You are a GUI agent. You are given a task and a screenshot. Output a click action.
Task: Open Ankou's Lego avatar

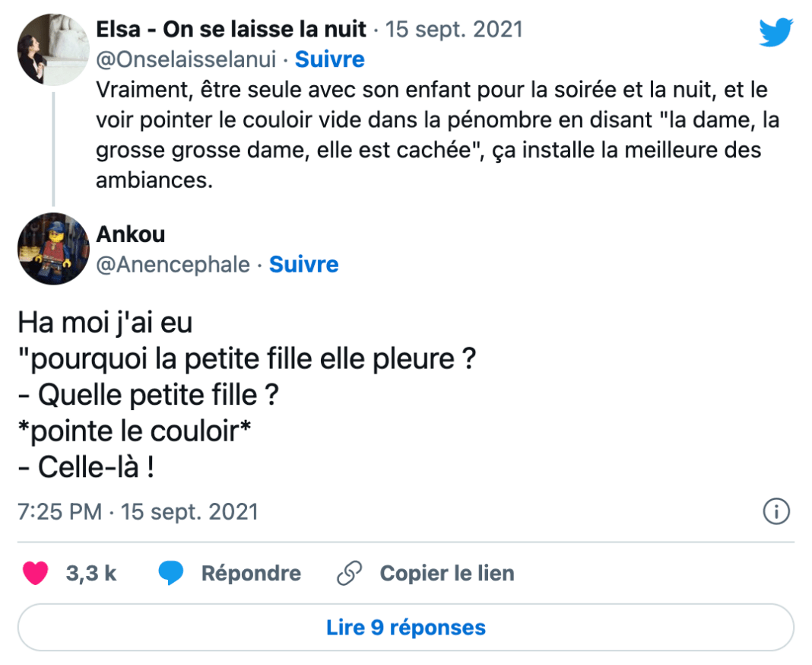(x=52, y=249)
